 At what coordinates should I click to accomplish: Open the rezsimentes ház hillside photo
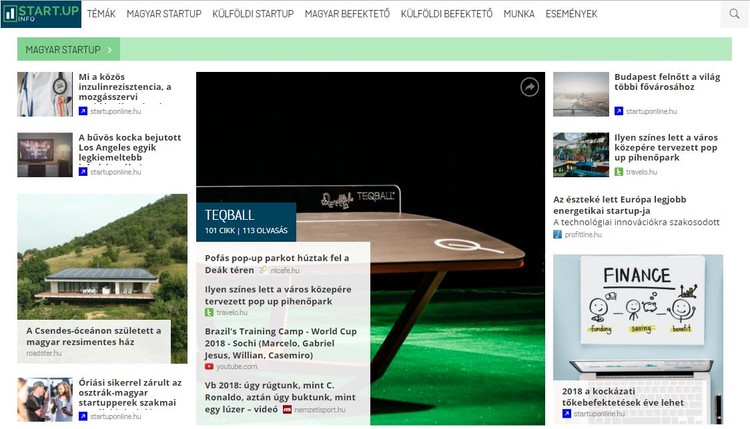pyautogui.click(x=102, y=256)
